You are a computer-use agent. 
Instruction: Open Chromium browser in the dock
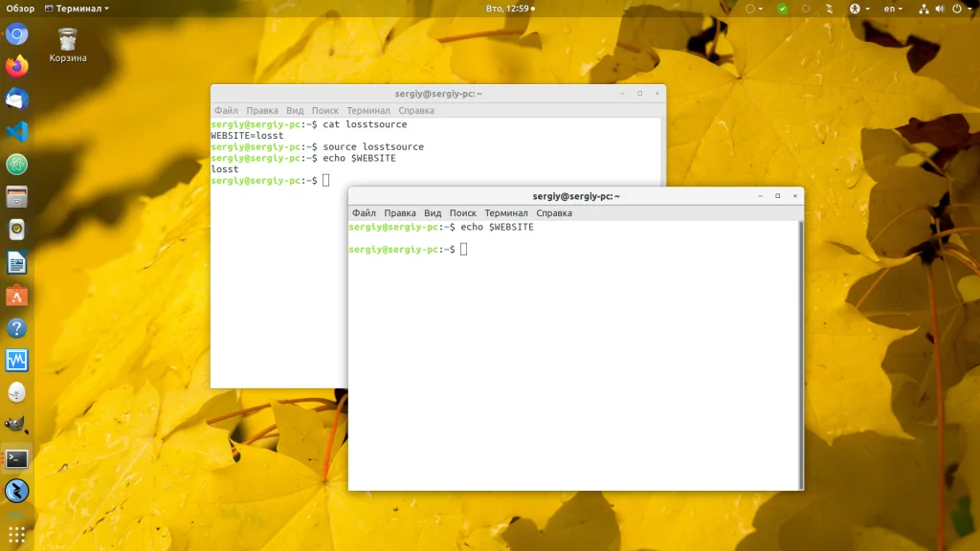(x=17, y=35)
